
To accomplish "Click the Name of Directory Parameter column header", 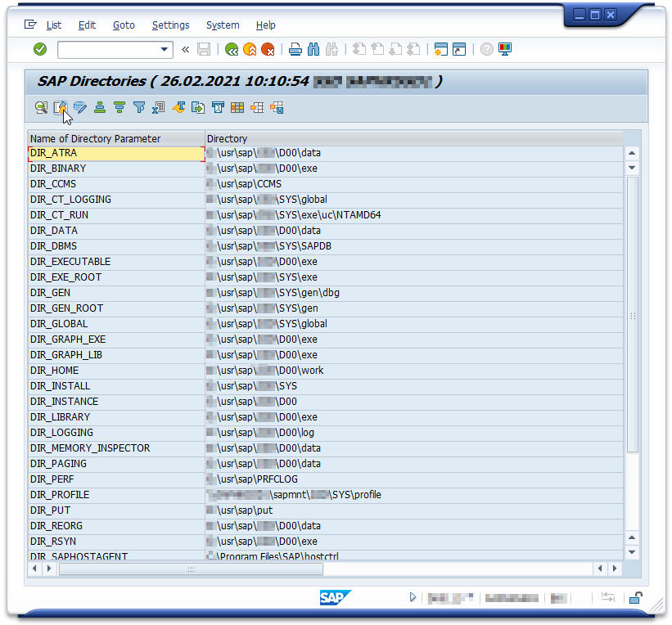I will 116,138.
